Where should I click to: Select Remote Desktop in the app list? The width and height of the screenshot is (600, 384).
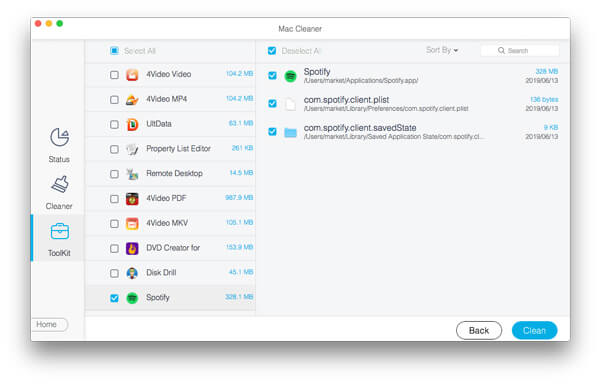tap(170, 174)
